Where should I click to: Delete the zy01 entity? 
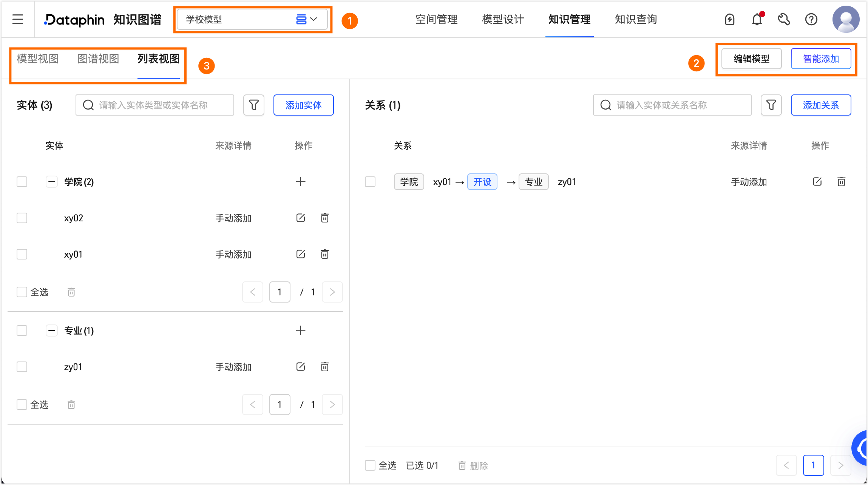(325, 367)
